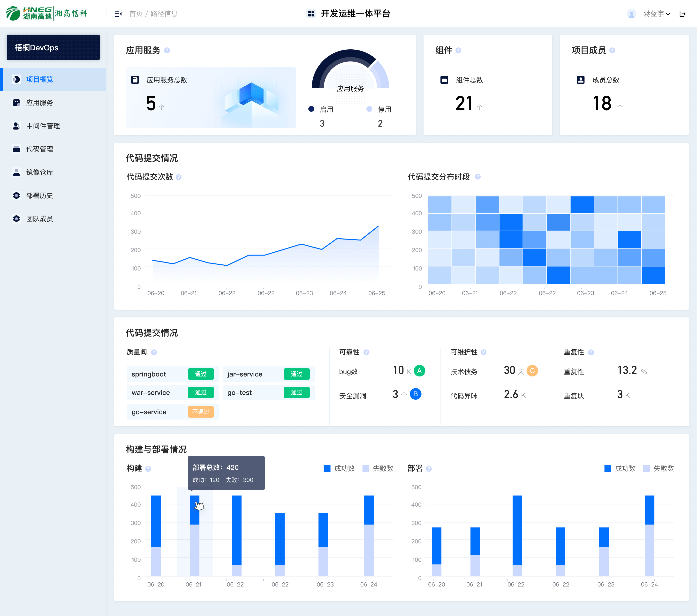Click the 不通过 badge for go-service

point(200,412)
